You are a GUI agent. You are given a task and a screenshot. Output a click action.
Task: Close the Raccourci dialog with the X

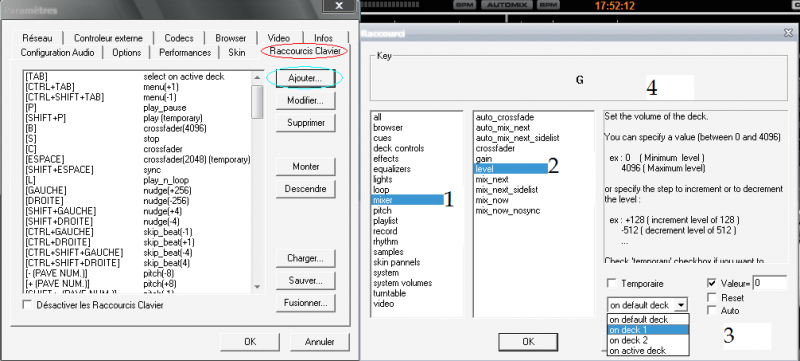[x=787, y=33]
